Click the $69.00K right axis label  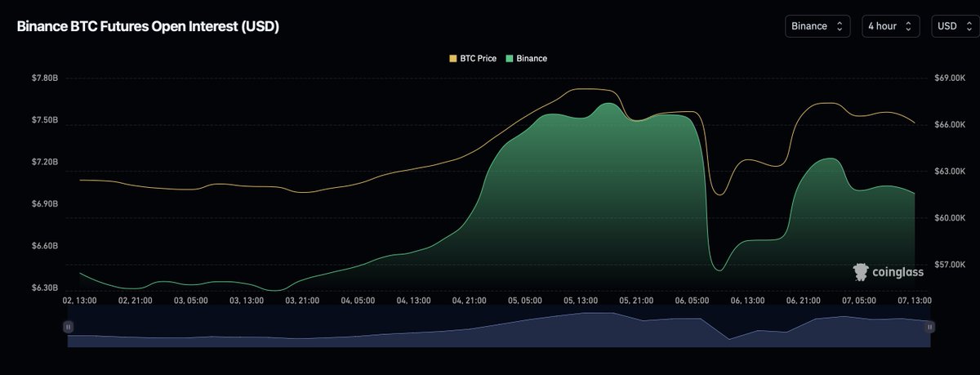[x=951, y=78]
